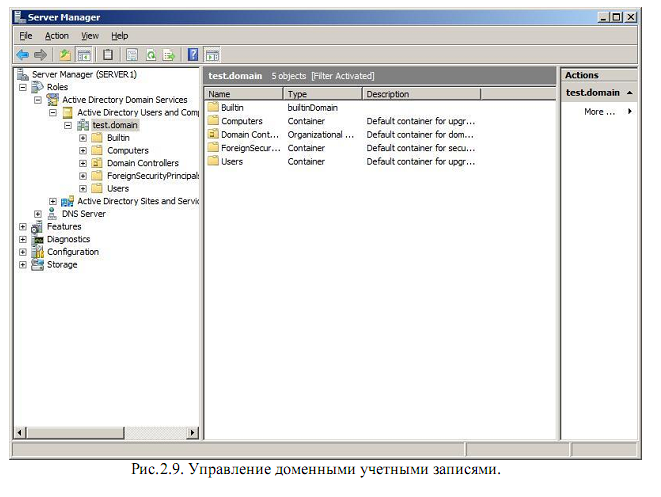The height and width of the screenshot is (497, 661).
Task: Click the Refresh toolbar icon
Action: (151, 55)
